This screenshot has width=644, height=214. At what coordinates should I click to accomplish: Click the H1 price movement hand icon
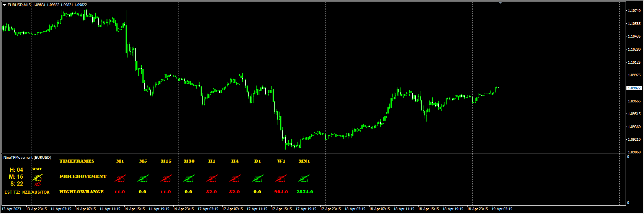212,178
